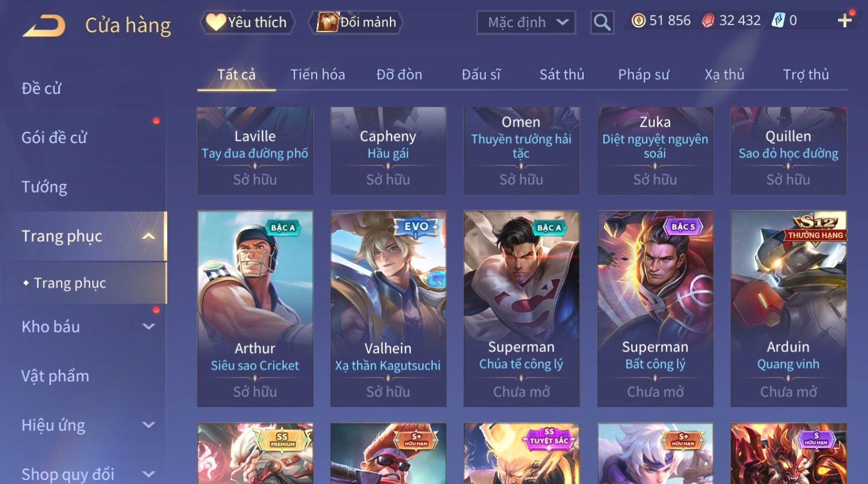Open the search magnifier icon

pos(602,22)
